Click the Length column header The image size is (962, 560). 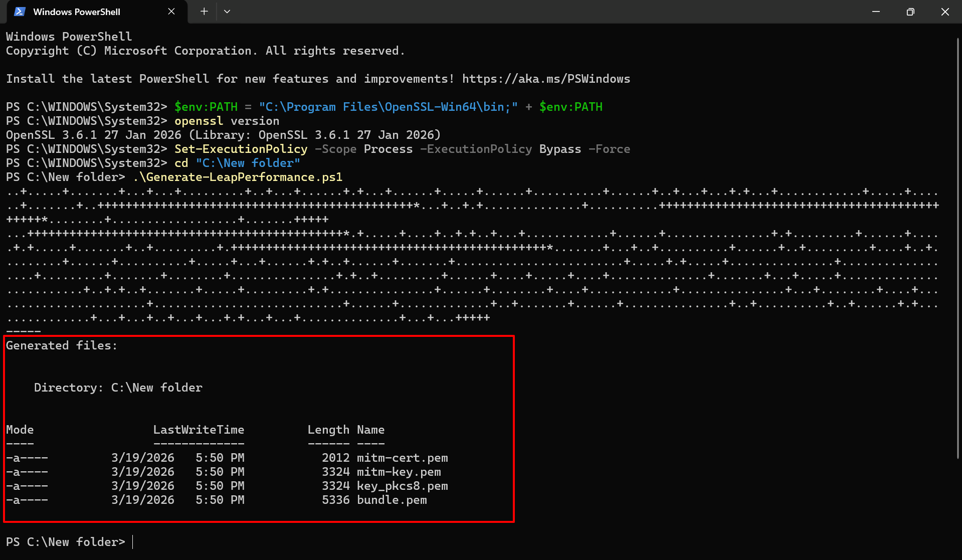tap(328, 430)
